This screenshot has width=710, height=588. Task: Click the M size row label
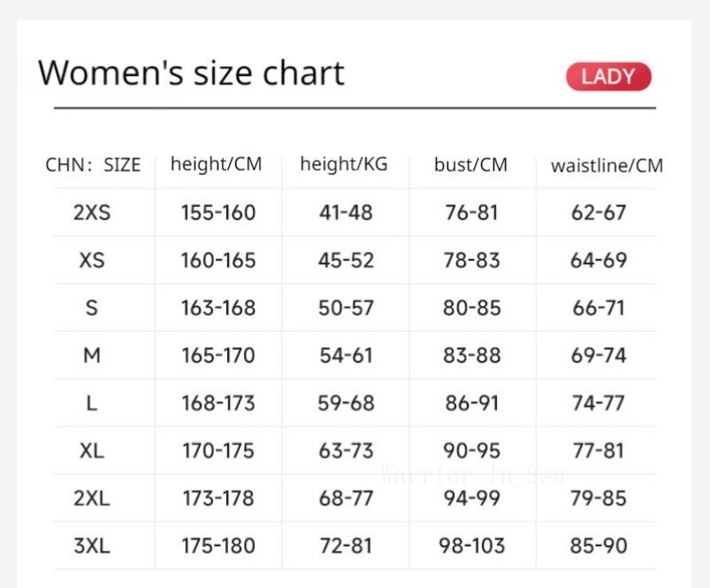(x=92, y=355)
